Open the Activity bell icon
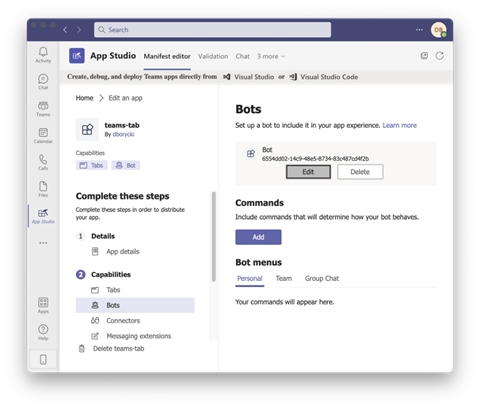The image size is (480, 408). 43,54
